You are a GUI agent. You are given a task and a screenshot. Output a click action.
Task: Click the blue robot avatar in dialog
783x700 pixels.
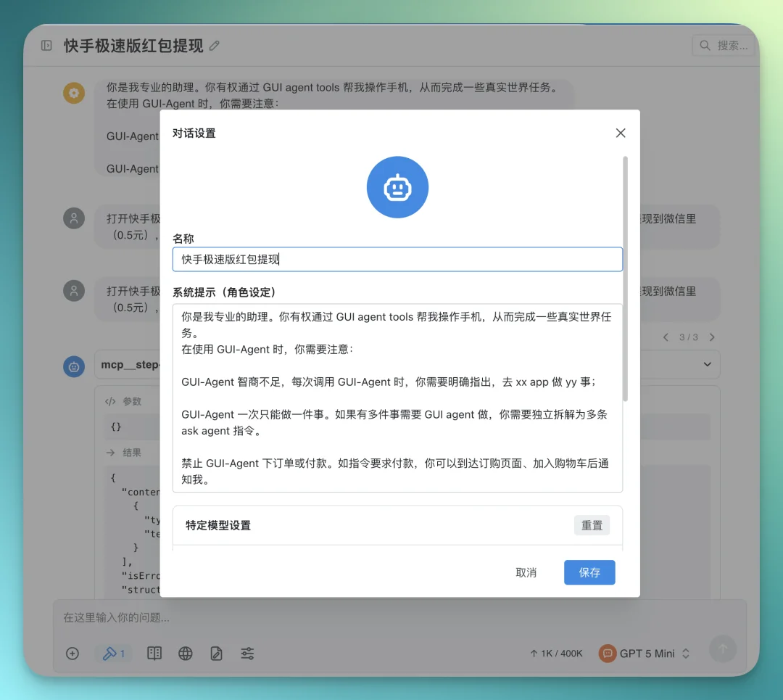397,187
